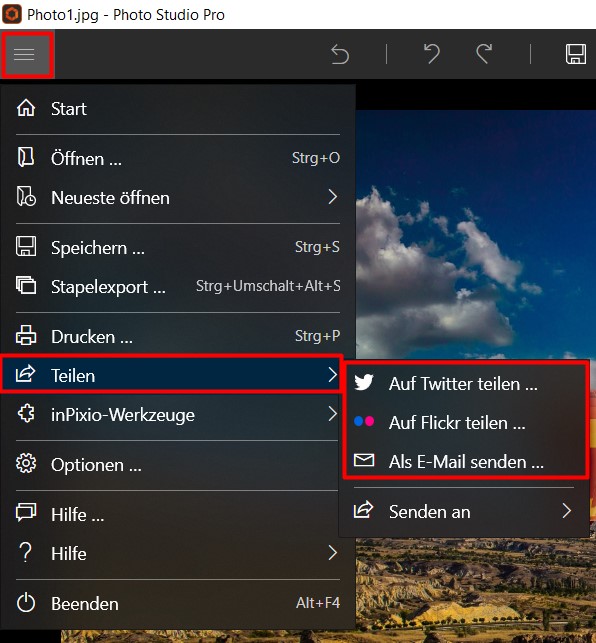Image resolution: width=596 pixels, height=643 pixels.
Task: Click the Flickr dots icon
Action: [x=364, y=422]
